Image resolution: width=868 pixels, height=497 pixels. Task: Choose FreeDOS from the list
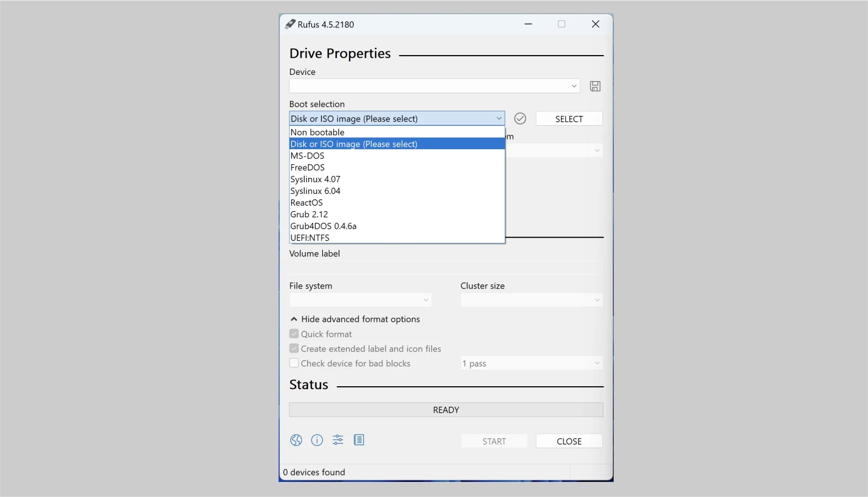[x=397, y=167]
